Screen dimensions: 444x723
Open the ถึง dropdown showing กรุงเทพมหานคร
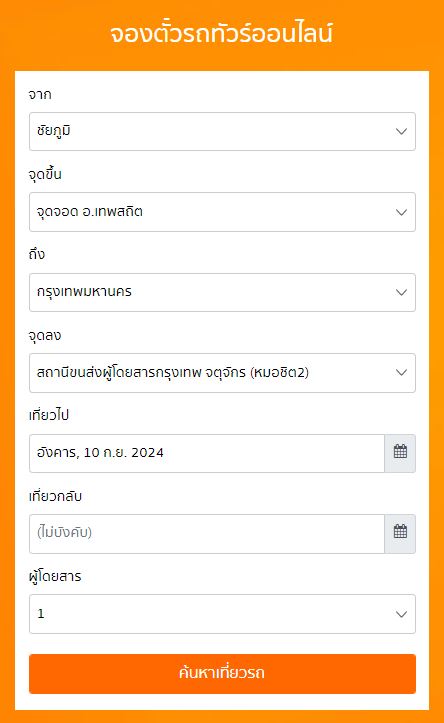[x=222, y=292]
